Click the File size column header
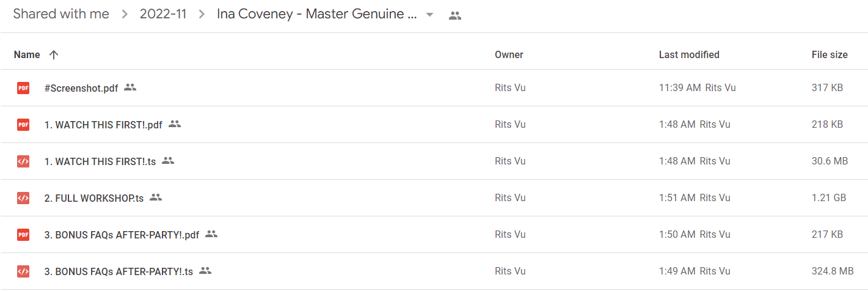 tap(830, 55)
